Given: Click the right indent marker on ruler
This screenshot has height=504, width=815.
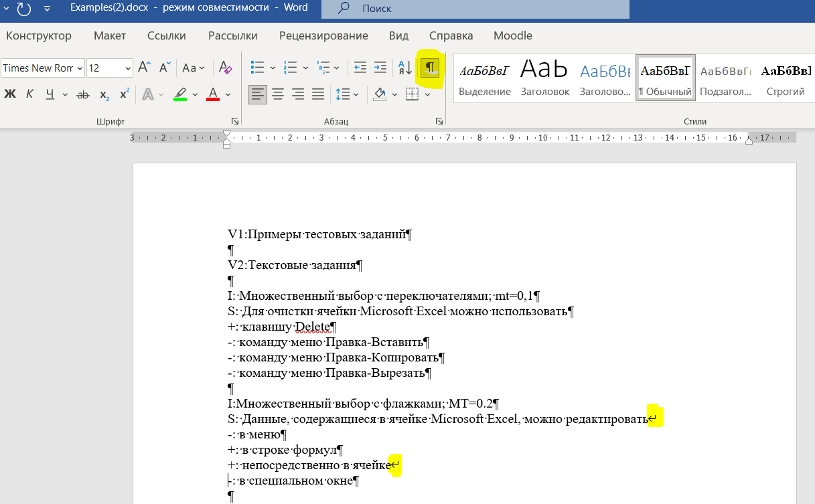Looking at the screenshot, I should coord(749,140).
